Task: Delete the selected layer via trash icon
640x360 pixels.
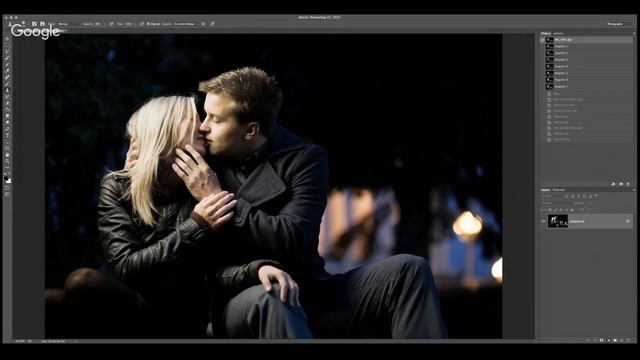Action: point(629,340)
